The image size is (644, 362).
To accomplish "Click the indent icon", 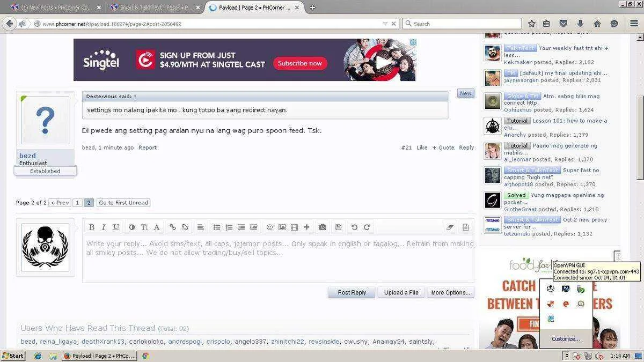I will point(254,227).
